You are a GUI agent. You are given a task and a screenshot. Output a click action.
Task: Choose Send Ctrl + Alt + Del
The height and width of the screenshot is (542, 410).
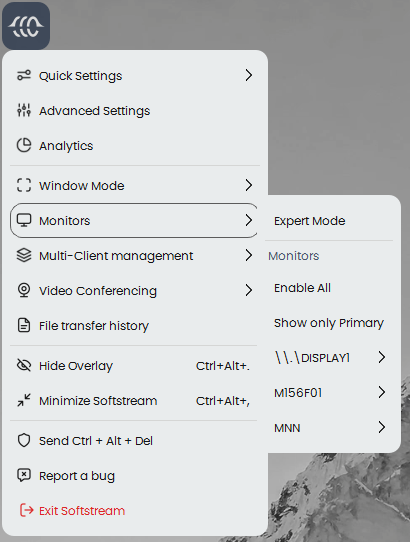click(x=135, y=441)
